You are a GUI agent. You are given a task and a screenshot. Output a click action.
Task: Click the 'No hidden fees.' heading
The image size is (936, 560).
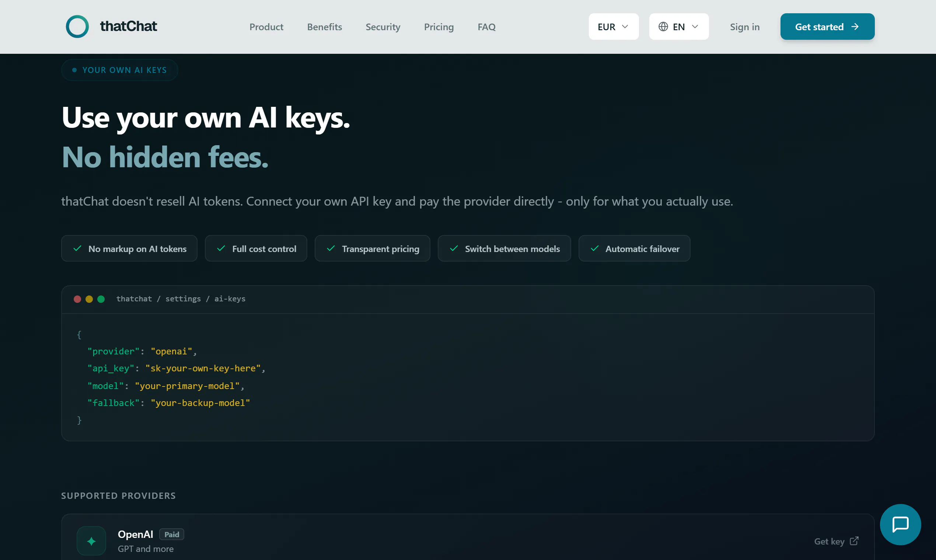point(165,157)
